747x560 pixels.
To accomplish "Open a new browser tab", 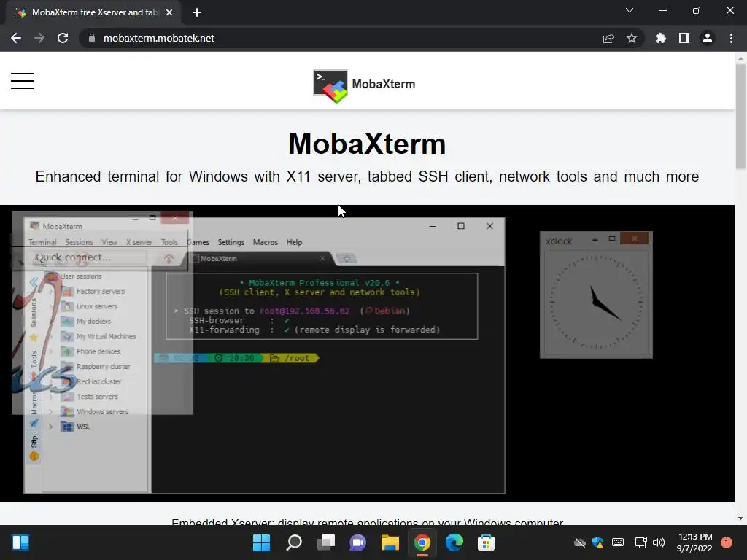I will coord(197,12).
